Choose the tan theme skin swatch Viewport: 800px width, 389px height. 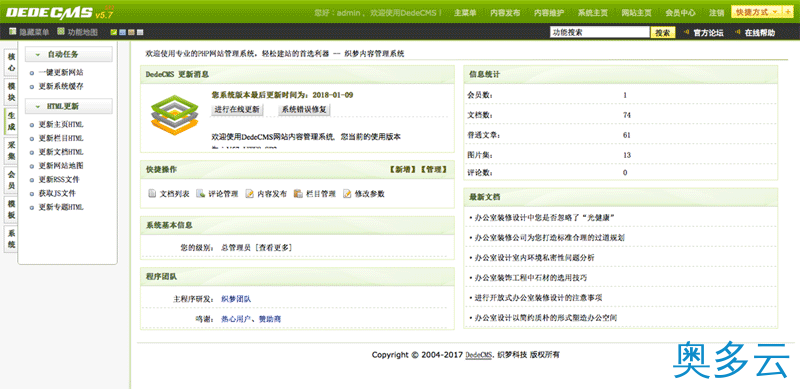(x=131, y=33)
